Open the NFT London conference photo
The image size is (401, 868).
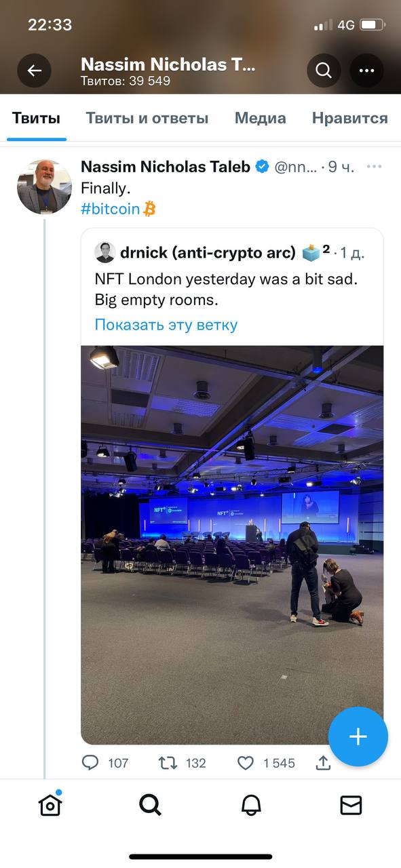click(232, 545)
